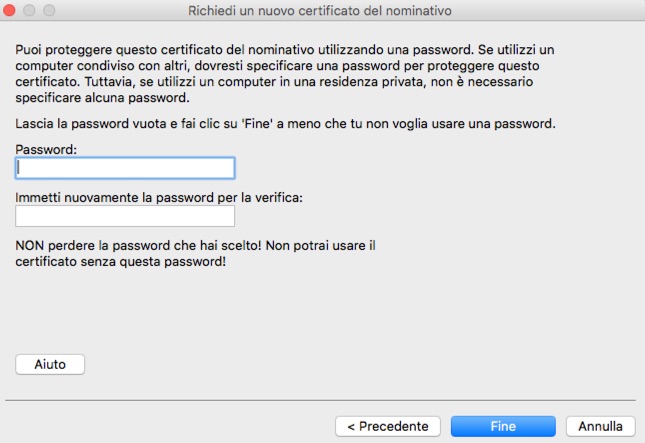Click the line 'specificare alcuna password.'

tap(102, 99)
